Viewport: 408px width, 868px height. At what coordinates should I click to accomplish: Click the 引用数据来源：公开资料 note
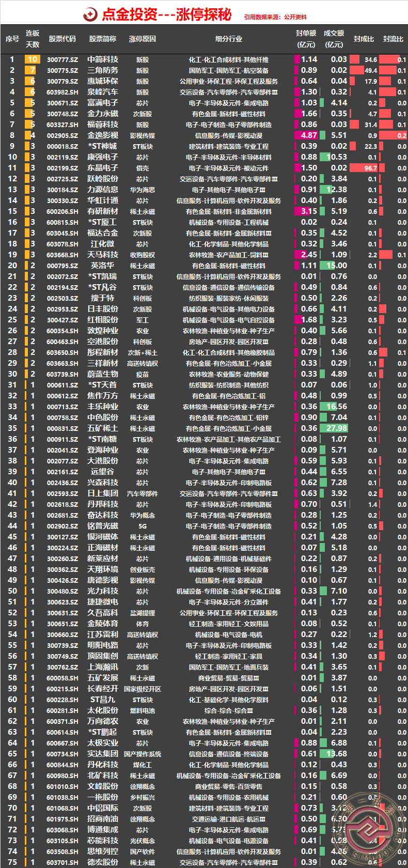(x=275, y=17)
